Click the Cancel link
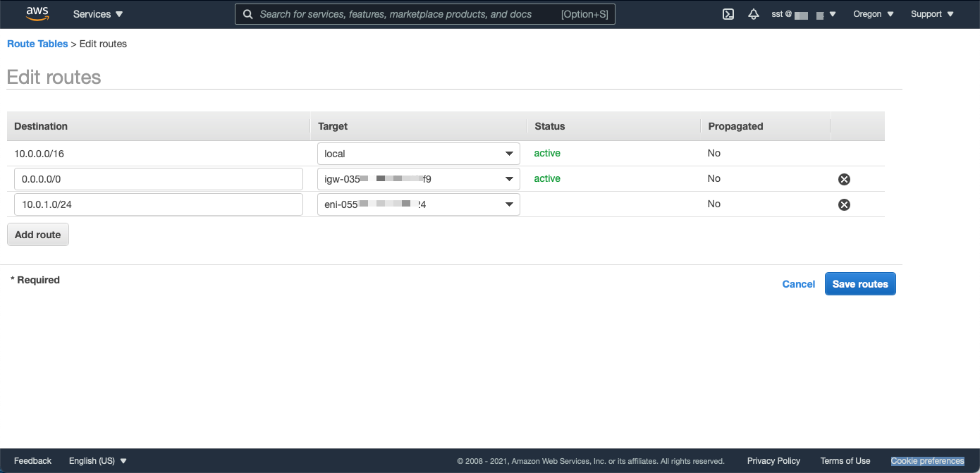This screenshot has height=473, width=980. tap(799, 284)
